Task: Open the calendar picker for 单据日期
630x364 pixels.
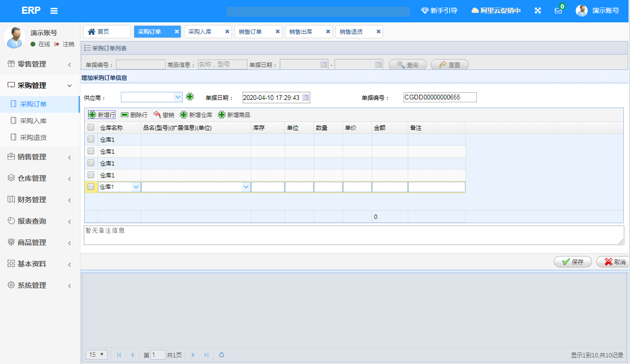Action: click(305, 98)
